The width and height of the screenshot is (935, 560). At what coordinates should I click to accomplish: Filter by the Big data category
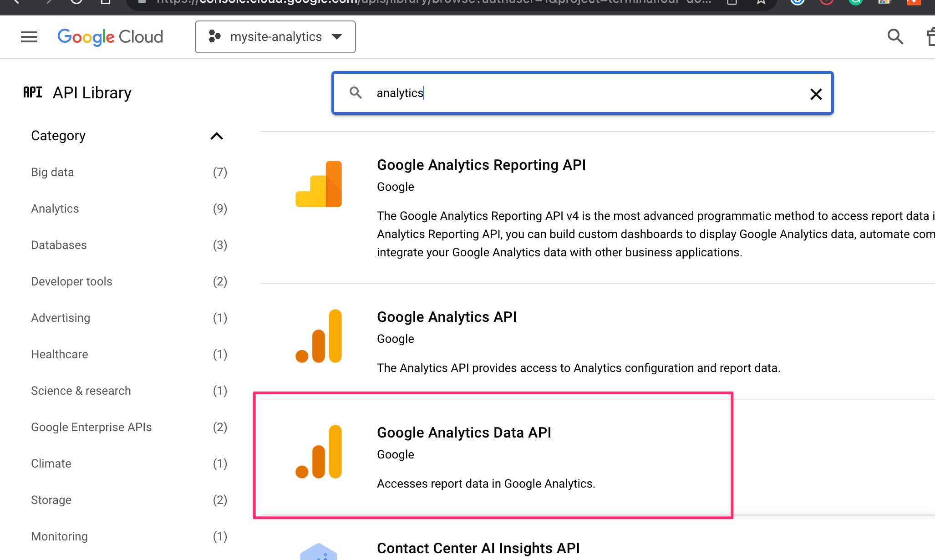(52, 172)
